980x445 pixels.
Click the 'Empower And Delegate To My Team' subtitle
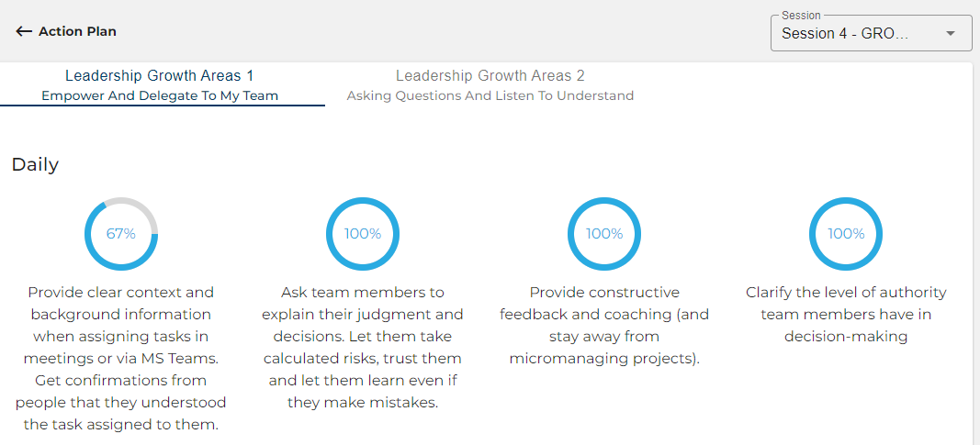coord(160,96)
